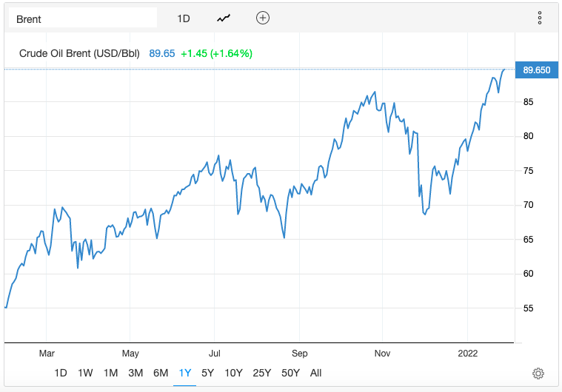Show All historical data range
The height and width of the screenshot is (392, 562).
[x=316, y=373]
